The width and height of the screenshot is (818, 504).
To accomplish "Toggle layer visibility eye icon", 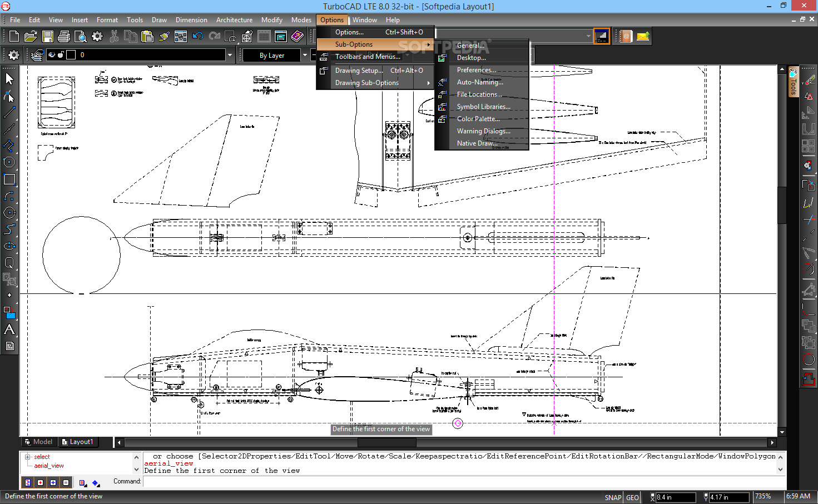I will point(52,55).
